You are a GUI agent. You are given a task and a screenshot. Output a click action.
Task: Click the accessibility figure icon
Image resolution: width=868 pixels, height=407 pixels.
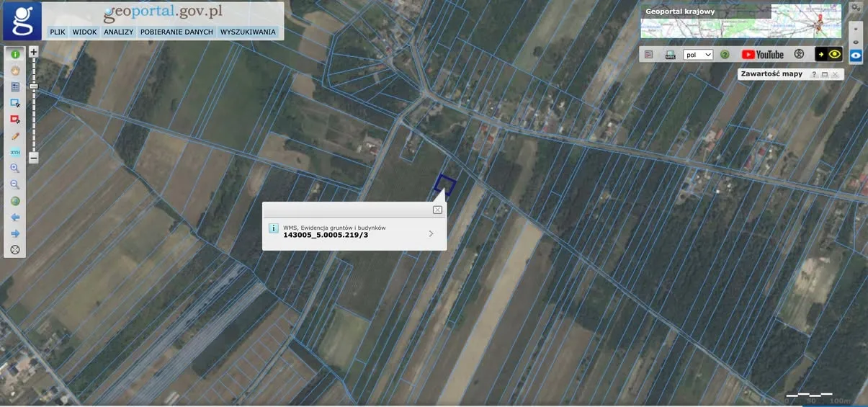pos(799,54)
